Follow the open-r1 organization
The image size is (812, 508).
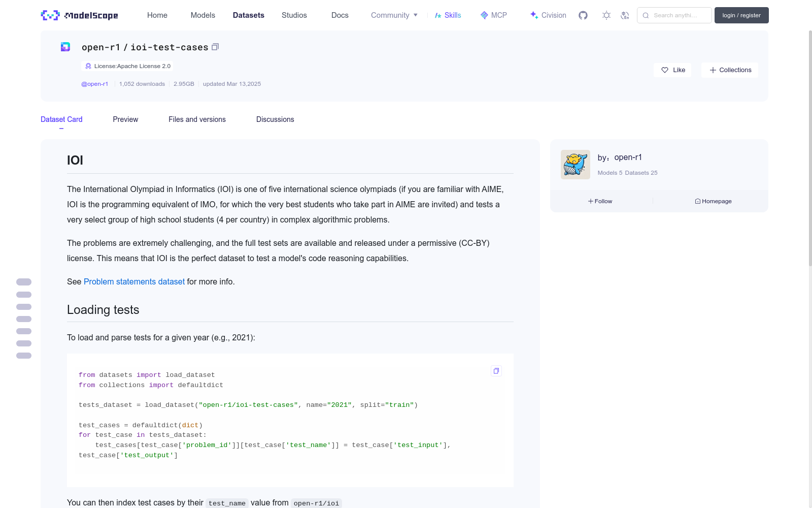point(600,201)
